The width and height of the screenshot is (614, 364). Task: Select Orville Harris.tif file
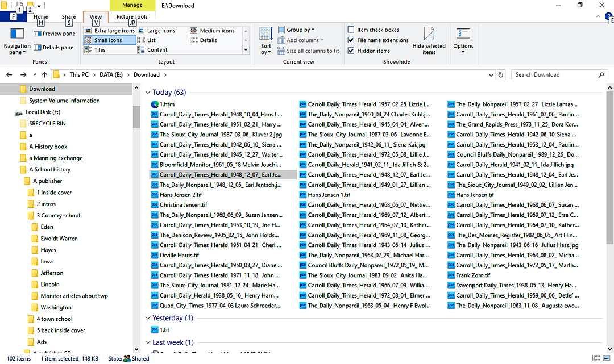tap(175, 256)
